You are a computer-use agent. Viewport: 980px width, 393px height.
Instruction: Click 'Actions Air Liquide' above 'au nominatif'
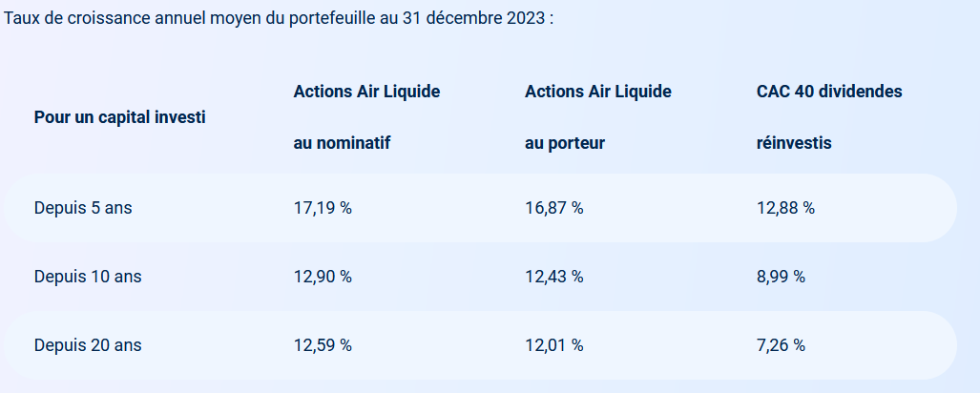366,92
